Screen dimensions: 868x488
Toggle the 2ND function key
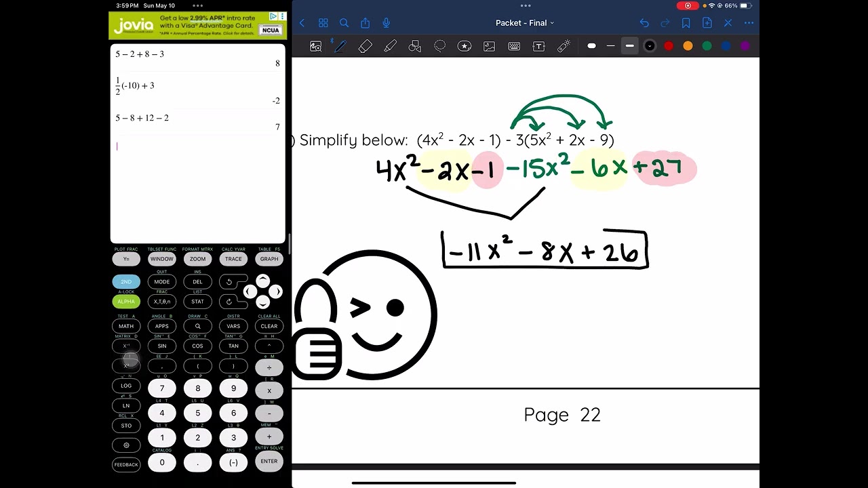click(126, 282)
